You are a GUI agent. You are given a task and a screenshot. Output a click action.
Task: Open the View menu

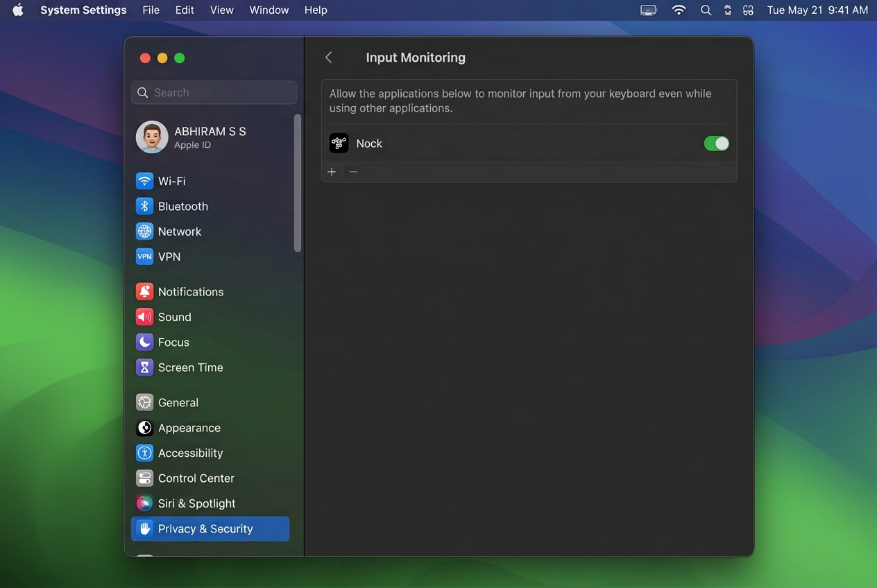[222, 10]
